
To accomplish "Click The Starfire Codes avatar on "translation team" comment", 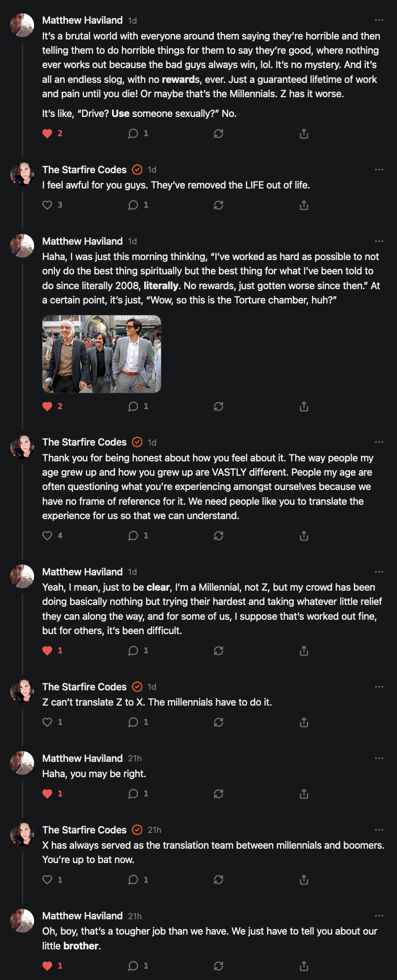I will coord(22,834).
